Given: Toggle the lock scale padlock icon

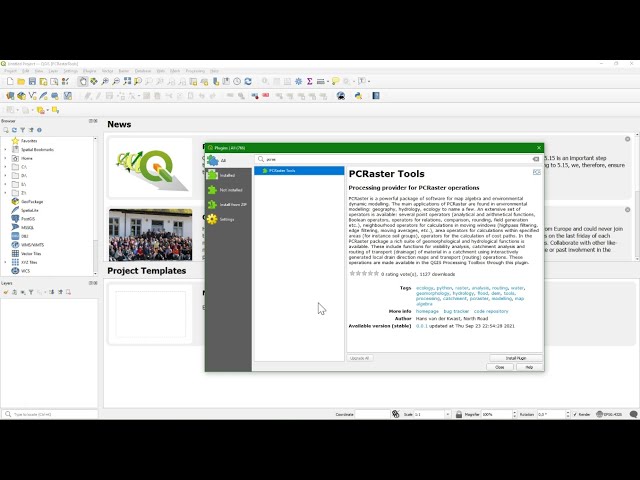Looking at the screenshot, I should click(459, 414).
